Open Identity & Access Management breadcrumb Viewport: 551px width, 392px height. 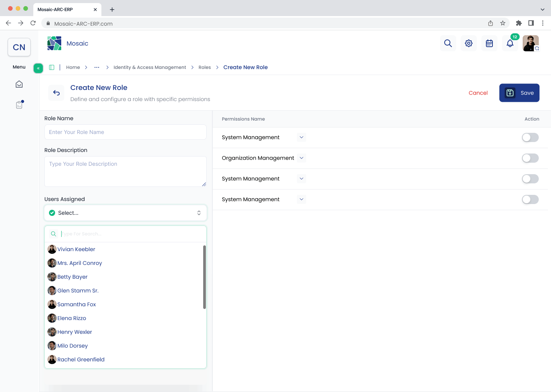150,67
